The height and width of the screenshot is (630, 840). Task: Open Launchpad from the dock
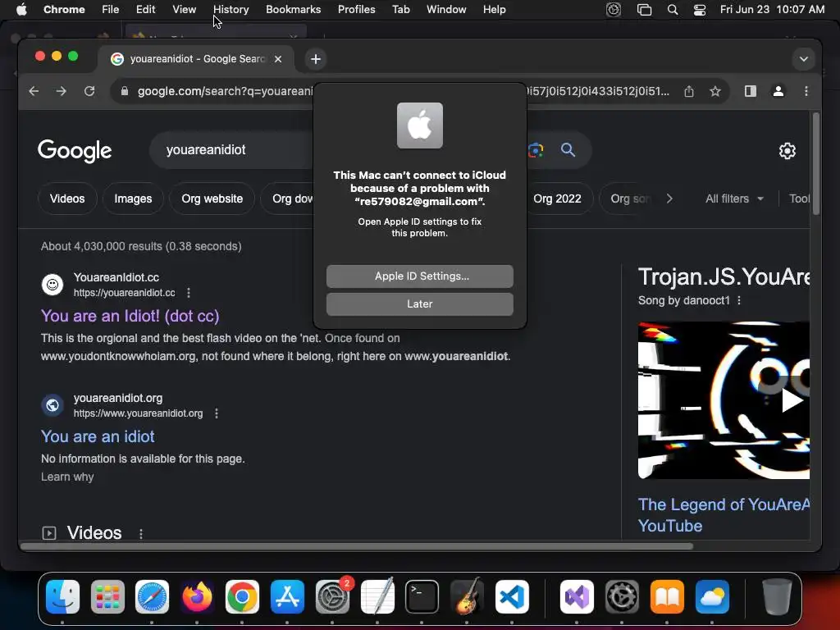coord(107,597)
